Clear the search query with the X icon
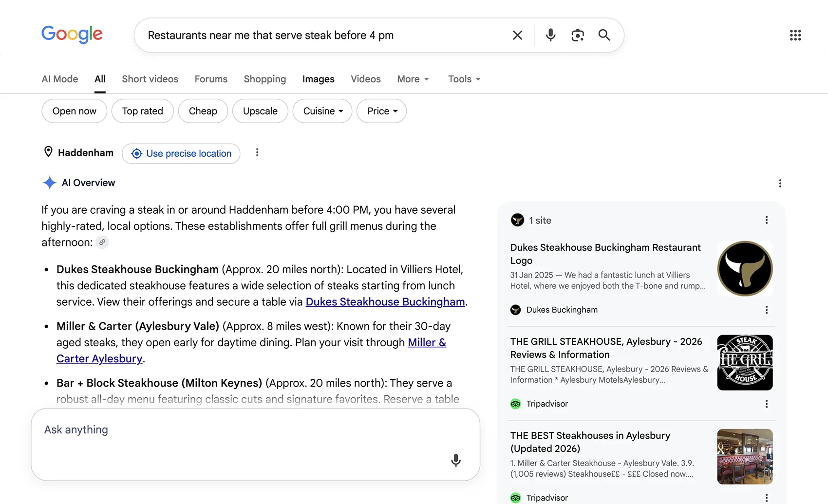 point(517,35)
